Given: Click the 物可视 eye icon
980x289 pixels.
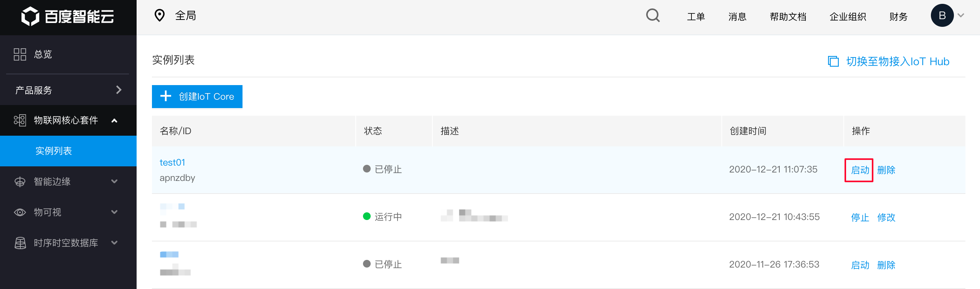Looking at the screenshot, I should pos(20,212).
